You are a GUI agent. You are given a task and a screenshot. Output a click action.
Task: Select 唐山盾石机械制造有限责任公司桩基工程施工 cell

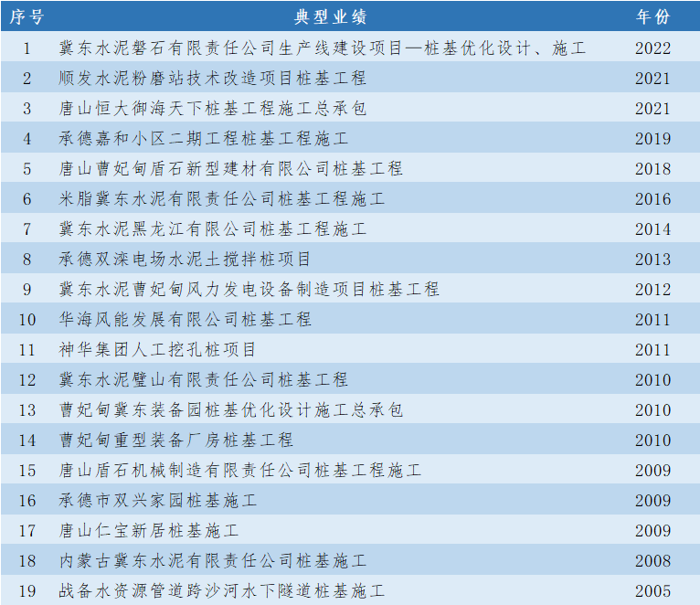pos(240,470)
